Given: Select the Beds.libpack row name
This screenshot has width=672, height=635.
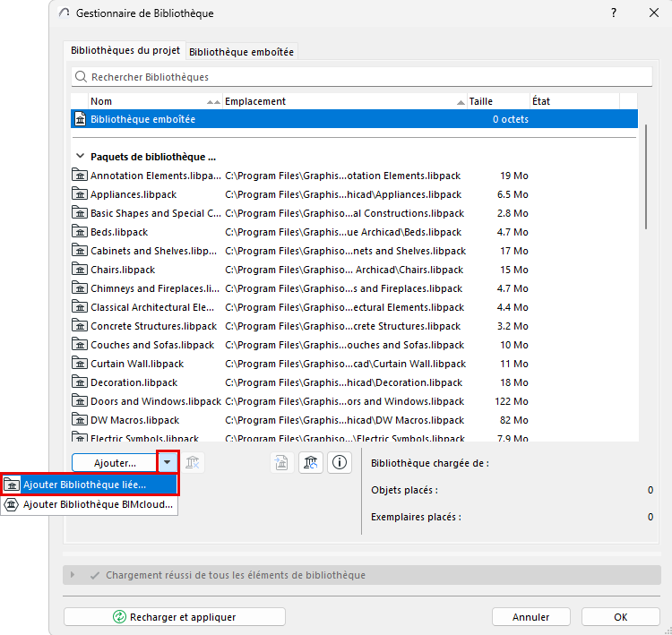Looking at the screenshot, I should click(119, 232).
